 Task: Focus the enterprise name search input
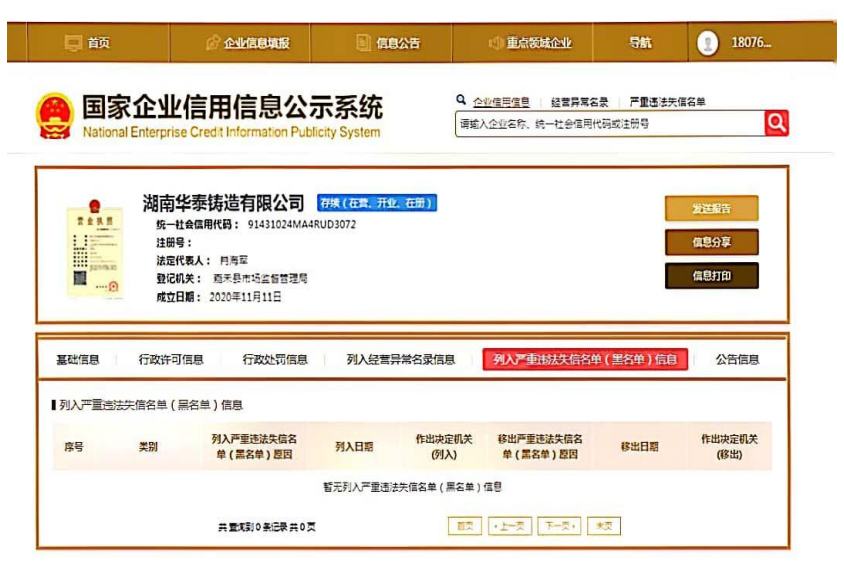[610, 124]
